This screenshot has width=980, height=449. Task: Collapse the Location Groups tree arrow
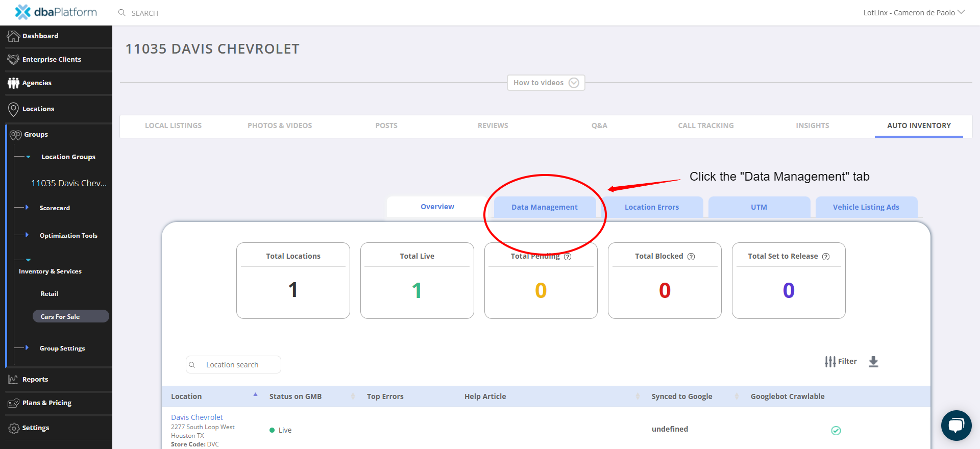point(29,157)
